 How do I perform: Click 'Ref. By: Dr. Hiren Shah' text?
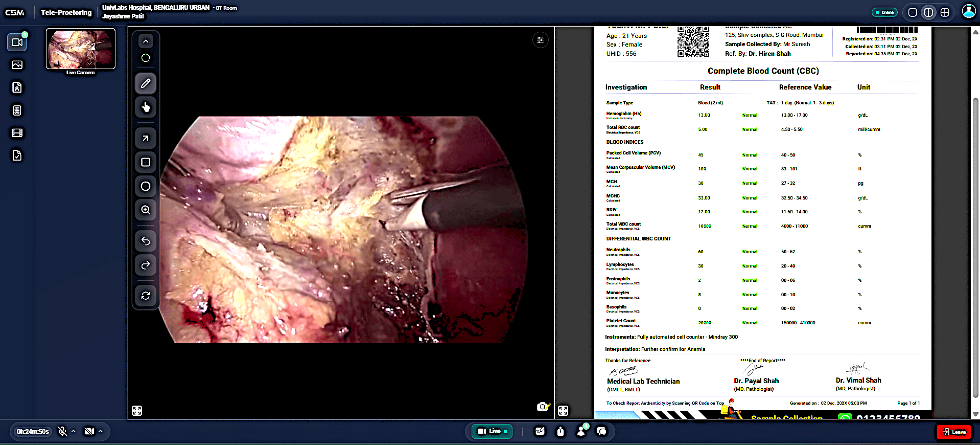tap(758, 54)
